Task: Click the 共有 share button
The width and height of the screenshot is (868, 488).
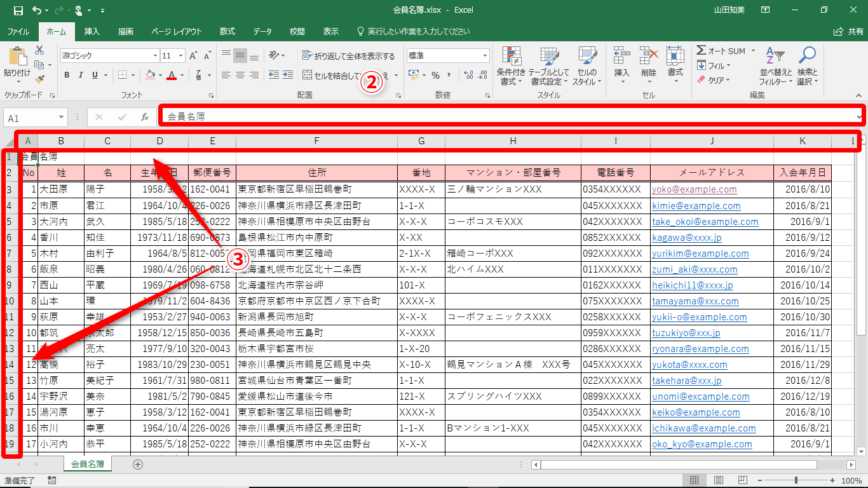Action: pos(848,31)
